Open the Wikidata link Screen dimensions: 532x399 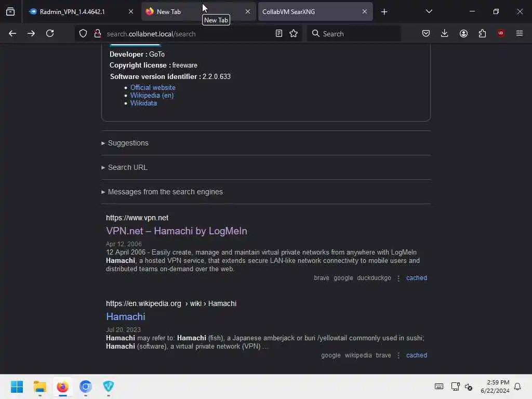click(143, 103)
